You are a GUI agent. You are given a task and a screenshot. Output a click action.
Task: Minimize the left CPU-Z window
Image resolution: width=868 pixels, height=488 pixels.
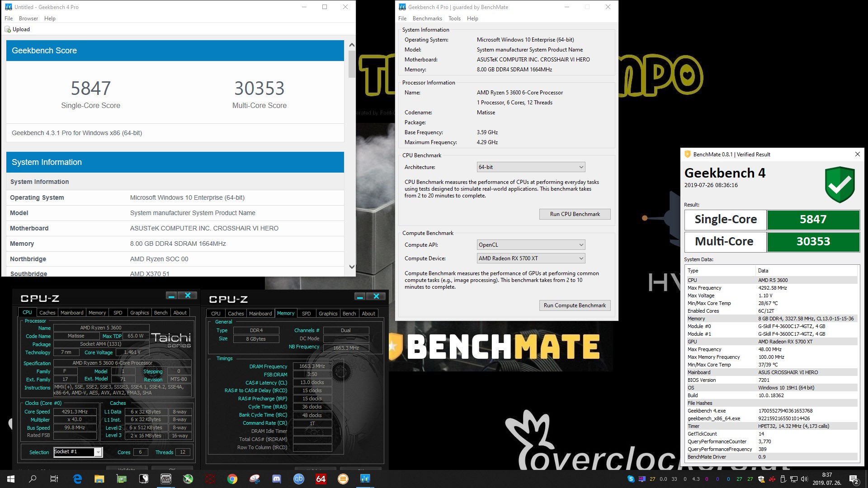[171, 296]
